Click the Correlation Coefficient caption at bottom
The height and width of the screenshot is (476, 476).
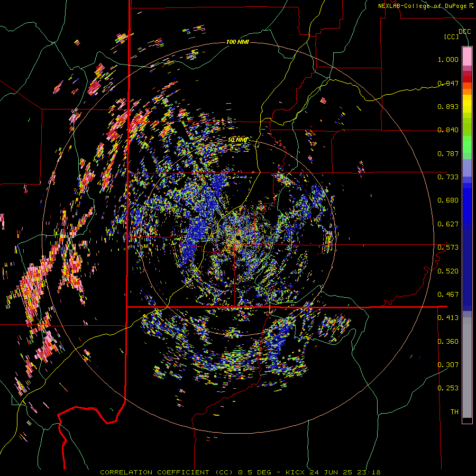tap(241, 472)
